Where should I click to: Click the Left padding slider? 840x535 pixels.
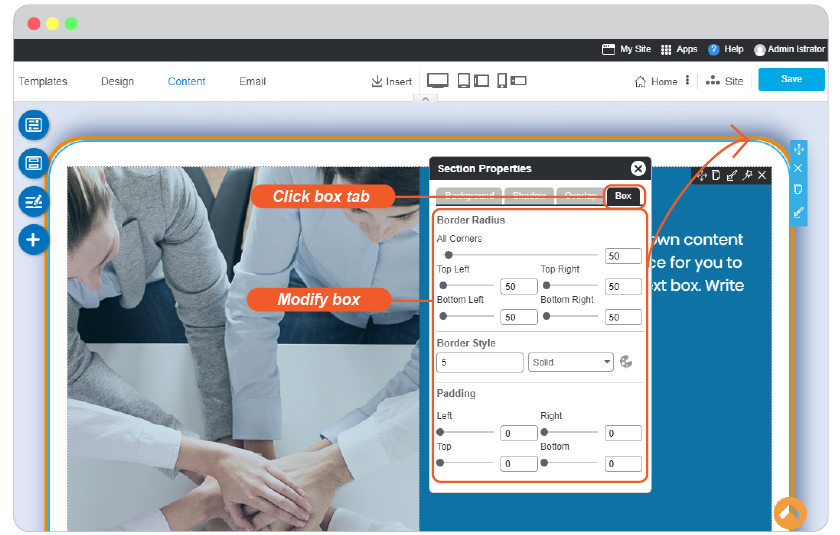pyautogui.click(x=465, y=432)
